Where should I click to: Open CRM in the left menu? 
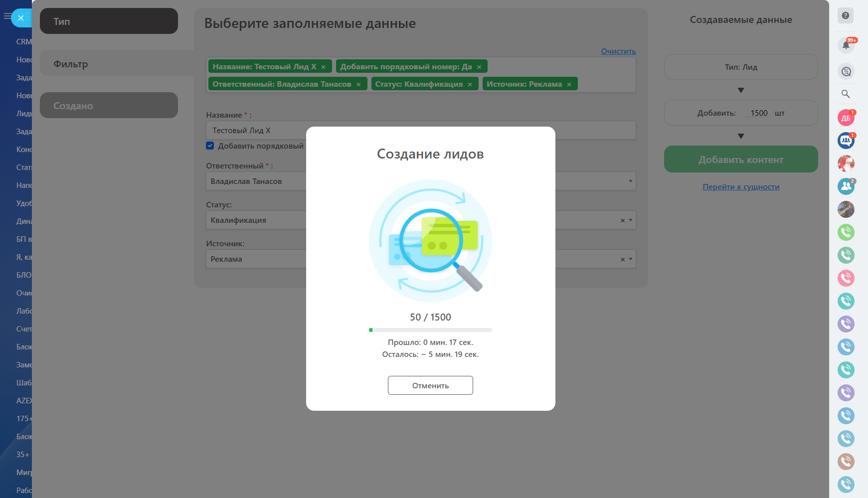point(24,42)
